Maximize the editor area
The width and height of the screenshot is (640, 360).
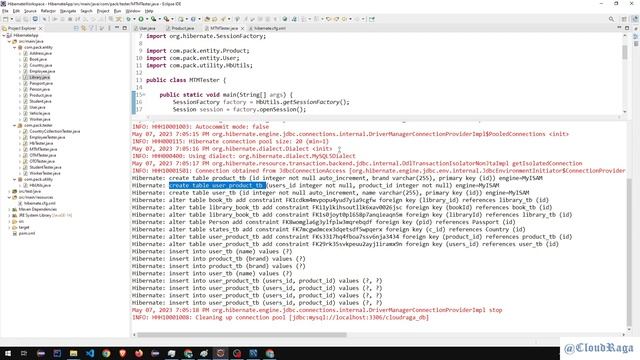click(x=627, y=28)
